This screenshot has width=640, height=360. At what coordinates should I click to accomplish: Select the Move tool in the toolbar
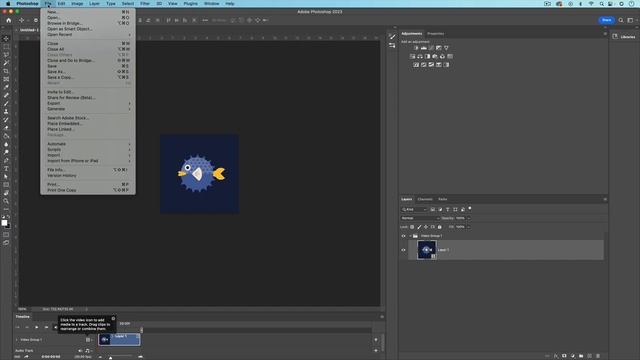point(6,38)
